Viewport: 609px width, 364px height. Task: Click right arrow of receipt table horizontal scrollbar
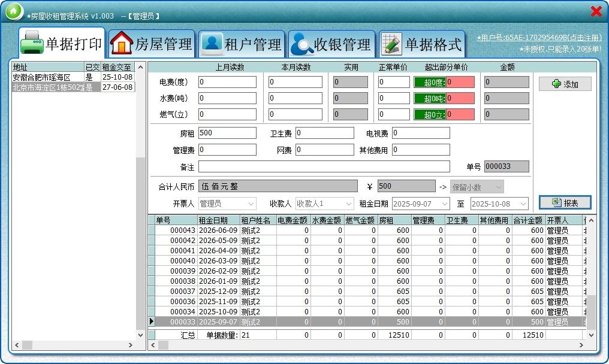pos(581,345)
